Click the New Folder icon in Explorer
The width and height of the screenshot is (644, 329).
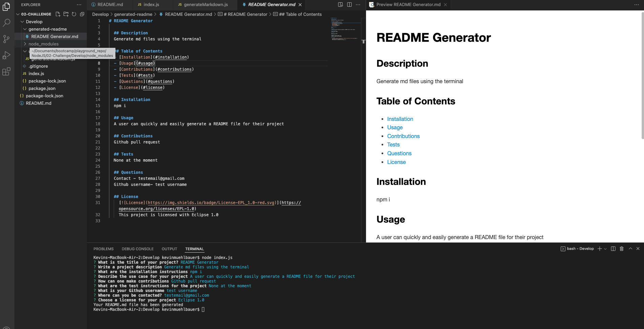coord(66,14)
